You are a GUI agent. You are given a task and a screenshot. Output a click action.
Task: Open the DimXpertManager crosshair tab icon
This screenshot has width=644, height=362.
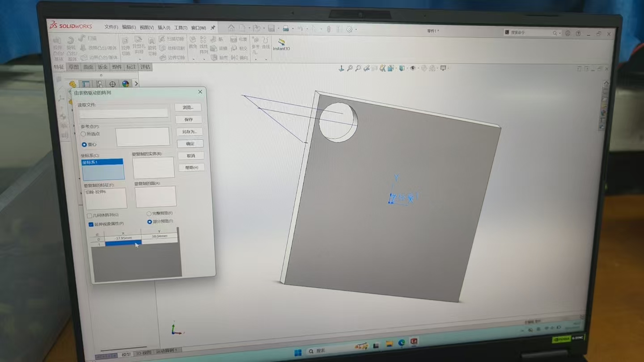[x=112, y=84]
